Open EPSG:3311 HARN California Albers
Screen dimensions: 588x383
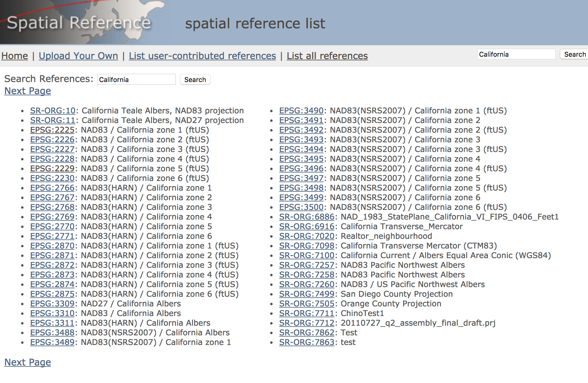[52, 323]
